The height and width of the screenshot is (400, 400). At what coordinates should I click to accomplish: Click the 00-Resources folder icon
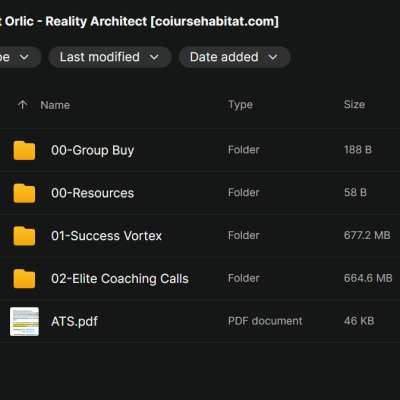(24, 193)
